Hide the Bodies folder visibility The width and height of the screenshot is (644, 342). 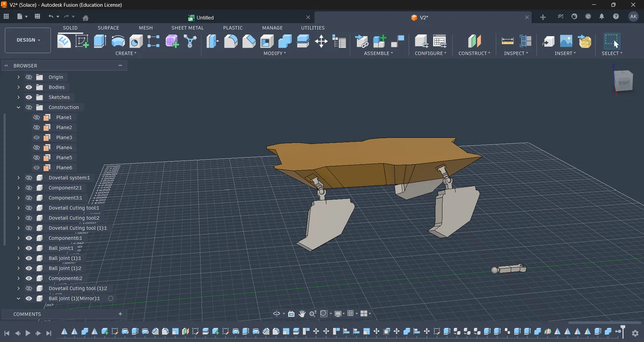(x=29, y=87)
